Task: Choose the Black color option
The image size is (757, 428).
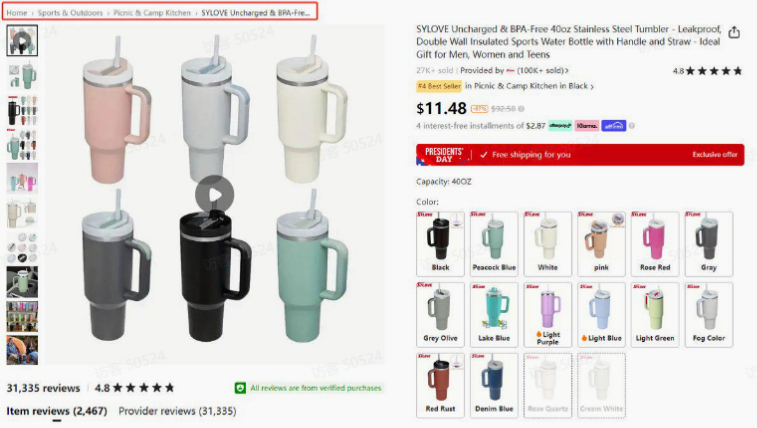Action: coord(440,244)
